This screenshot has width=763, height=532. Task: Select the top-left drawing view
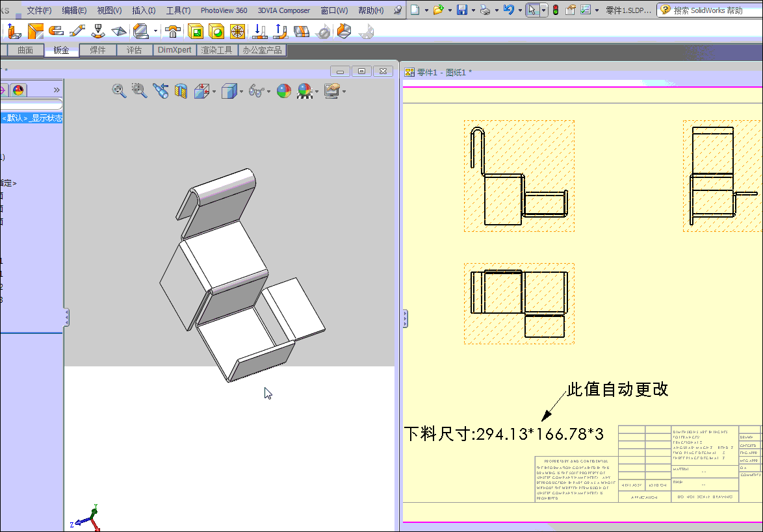[519, 176]
